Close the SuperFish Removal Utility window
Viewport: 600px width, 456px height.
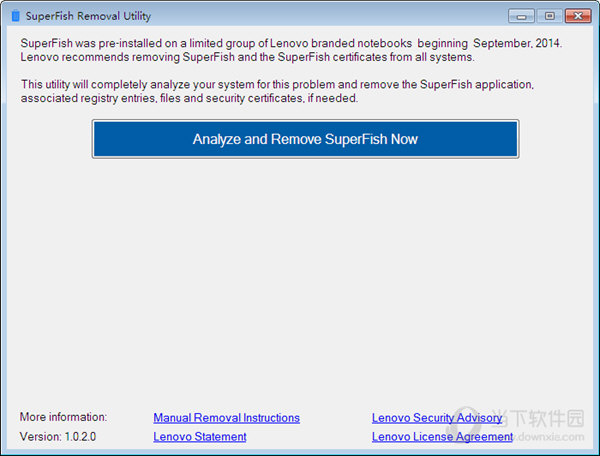pyautogui.click(x=578, y=16)
